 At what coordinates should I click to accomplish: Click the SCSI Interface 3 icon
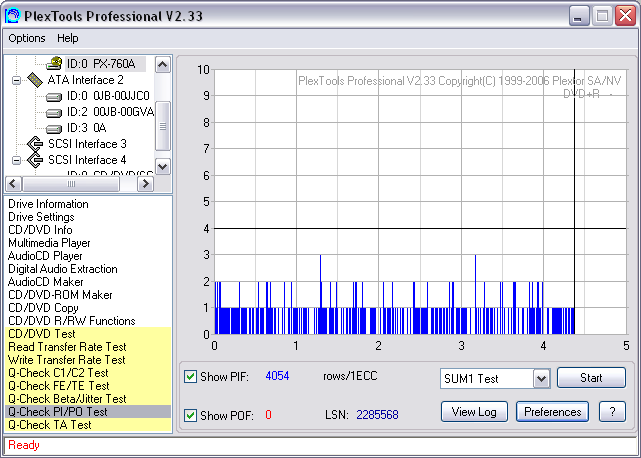[35, 144]
